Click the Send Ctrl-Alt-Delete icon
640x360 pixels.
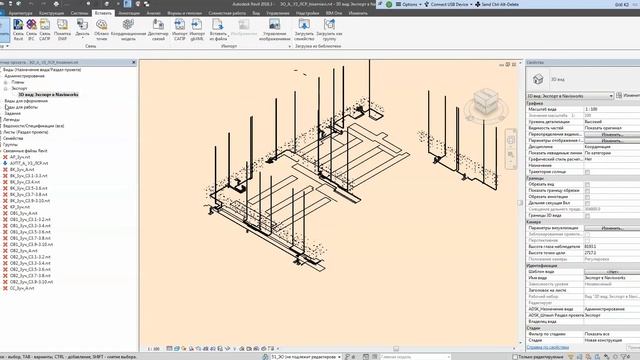(478, 4)
